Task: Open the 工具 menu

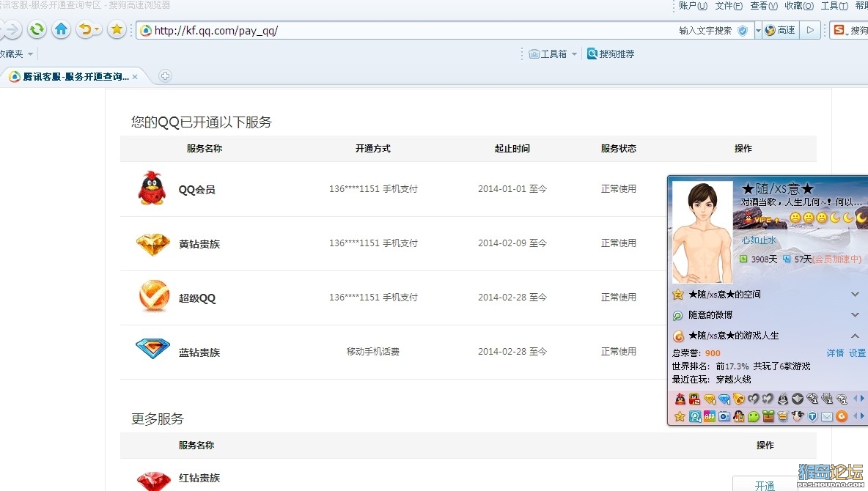Action: (x=834, y=6)
